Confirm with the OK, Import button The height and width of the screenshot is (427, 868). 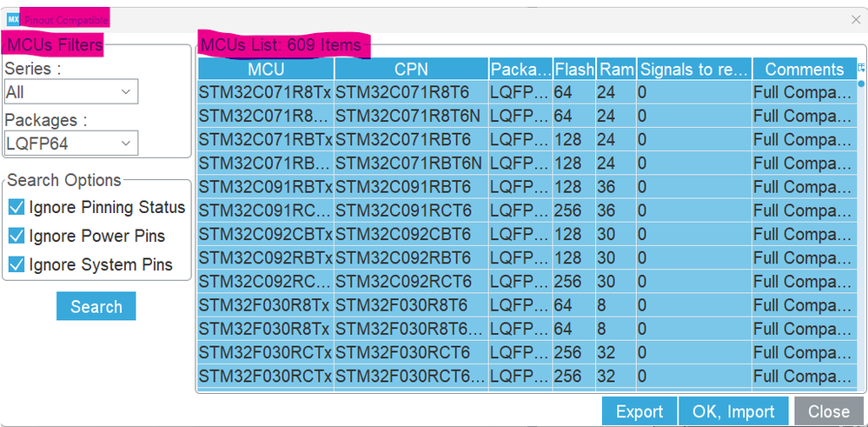coord(733,411)
